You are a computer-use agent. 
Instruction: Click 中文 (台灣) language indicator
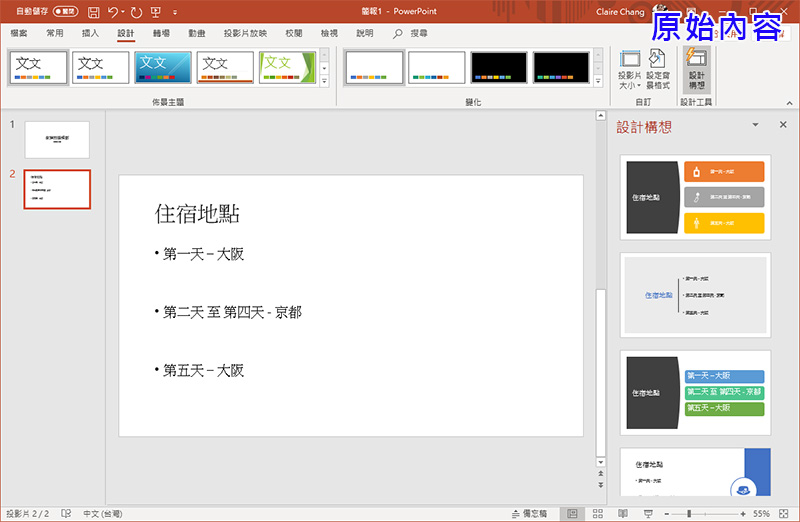pyautogui.click(x=103, y=514)
